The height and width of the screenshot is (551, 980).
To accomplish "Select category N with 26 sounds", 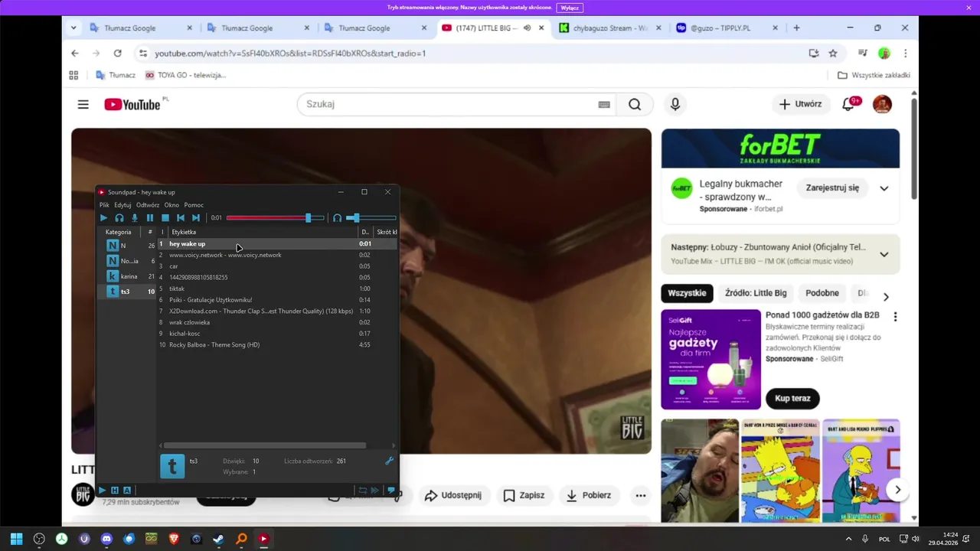I will [x=128, y=246].
